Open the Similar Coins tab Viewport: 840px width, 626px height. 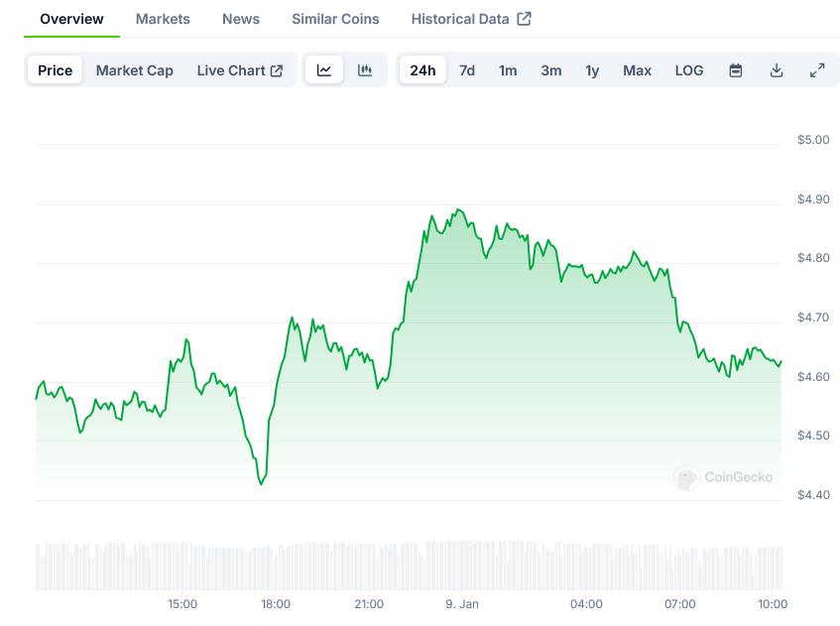[335, 19]
